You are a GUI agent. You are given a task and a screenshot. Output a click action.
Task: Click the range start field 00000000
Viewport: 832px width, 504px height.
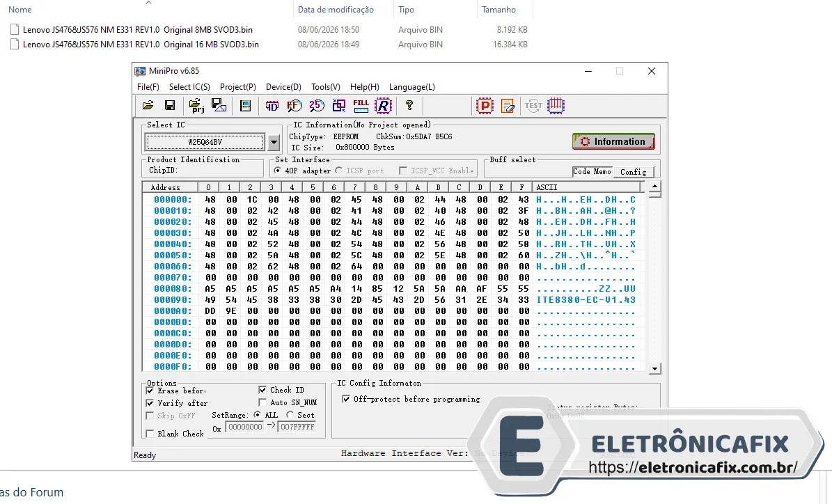coord(244,427)
